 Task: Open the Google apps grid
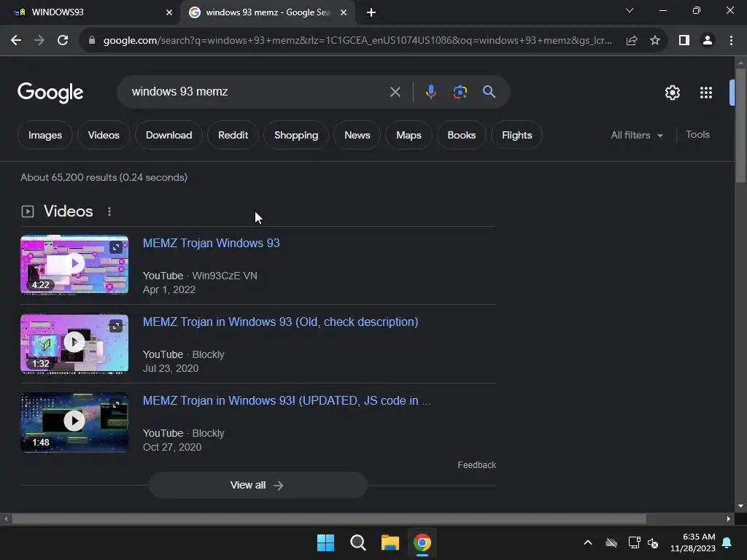click(706, 93)
